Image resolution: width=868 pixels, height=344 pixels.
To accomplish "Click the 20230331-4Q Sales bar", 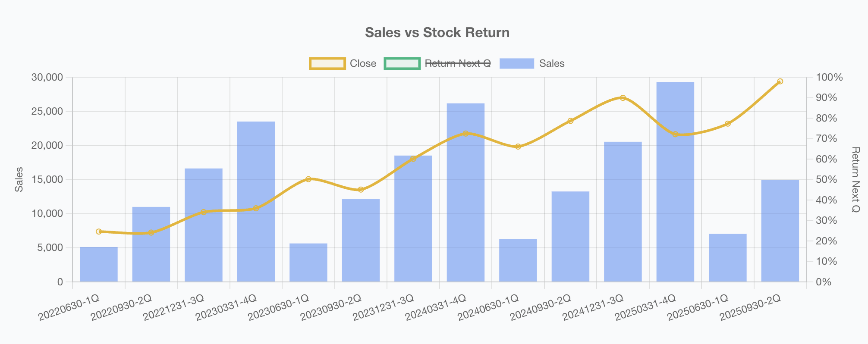I will pyautogui.click(x=256, y=202).
